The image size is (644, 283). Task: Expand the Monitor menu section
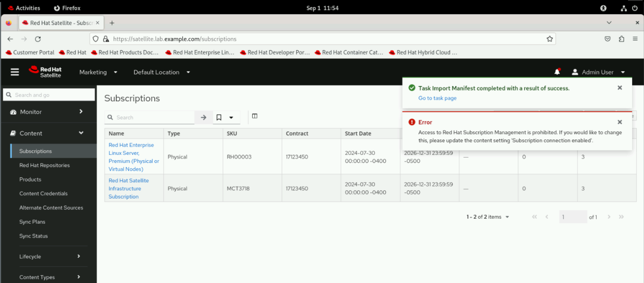(x=49, y=112)
